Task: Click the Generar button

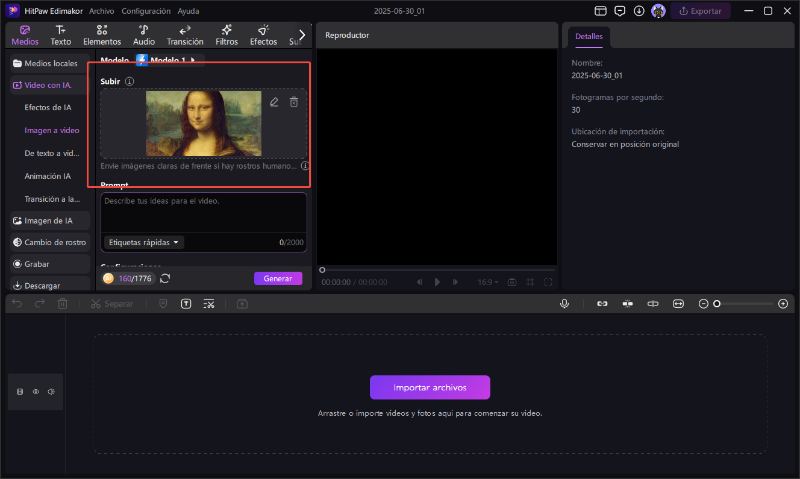Action: (278, 279)
